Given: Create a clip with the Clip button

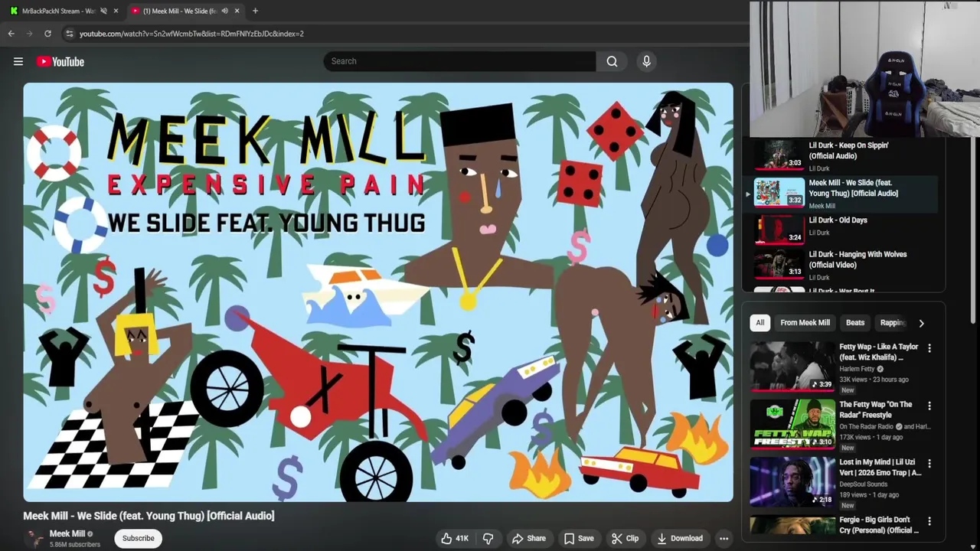Looking at the screenshot, I should pyautogui.click(x=625, y=538).
